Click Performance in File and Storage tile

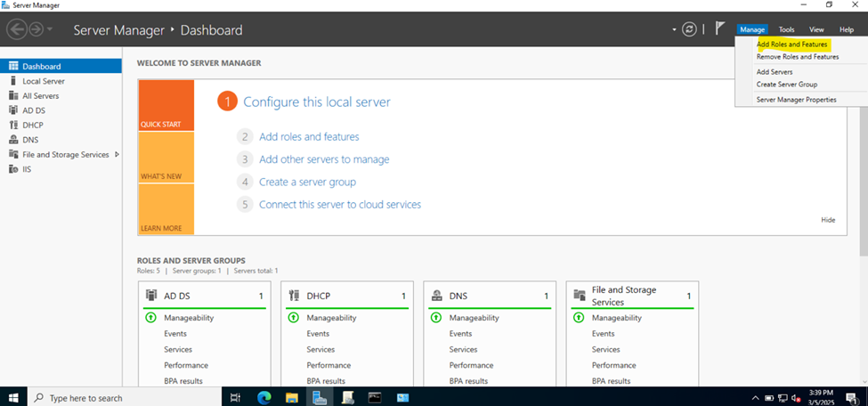click(x=614, y=366)
